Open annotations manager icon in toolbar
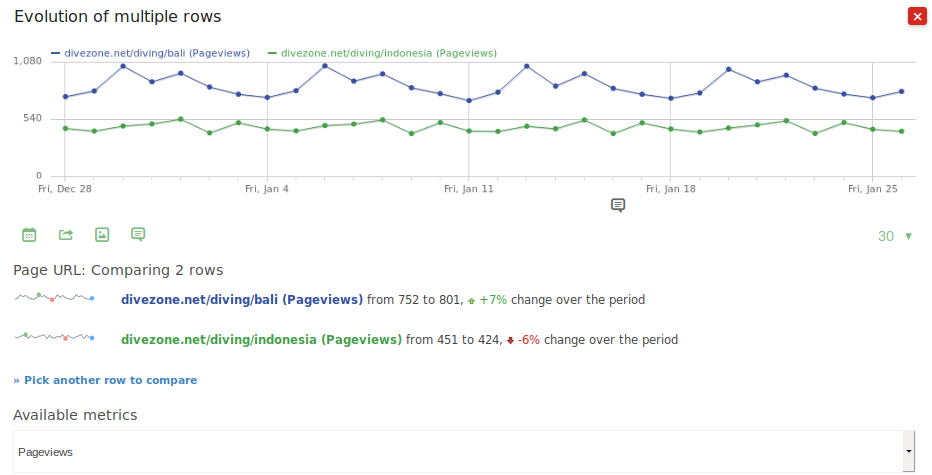The image size is (932, 475). pyautogui.click(x=138, y=235)
